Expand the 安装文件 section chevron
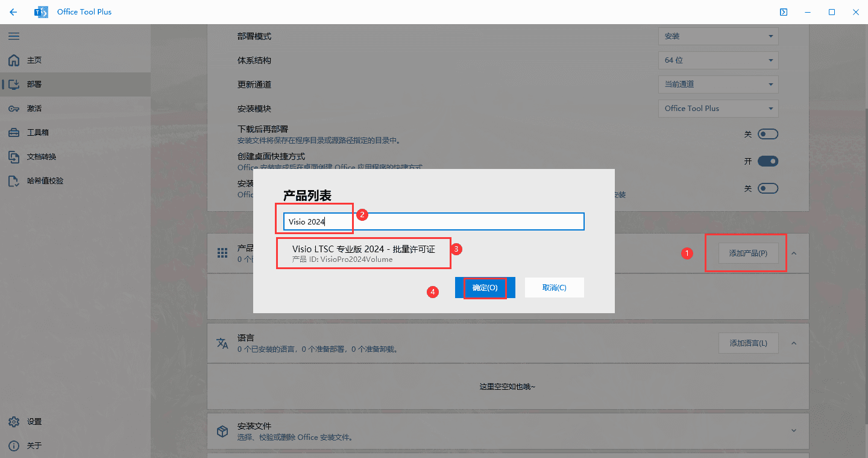 point(794,430)
